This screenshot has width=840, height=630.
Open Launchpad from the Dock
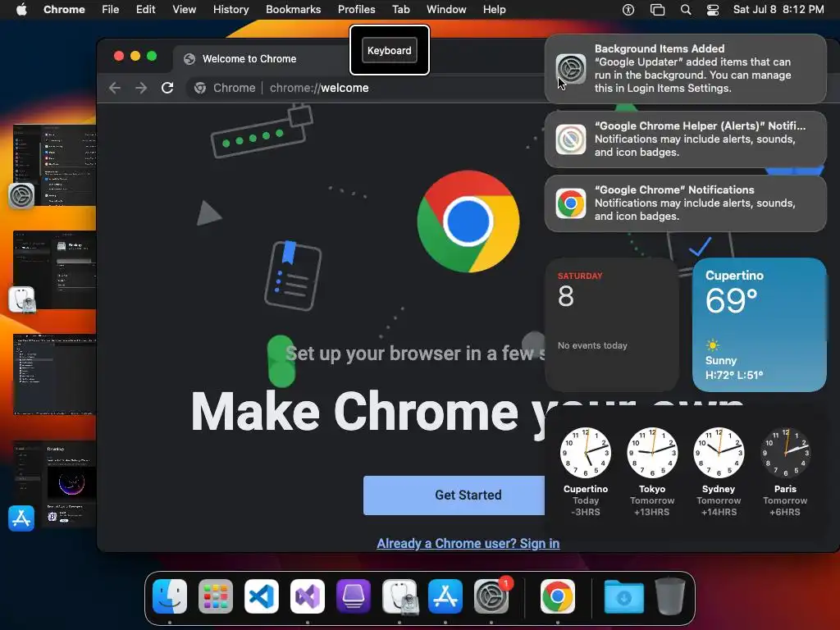tap(216, 596)
